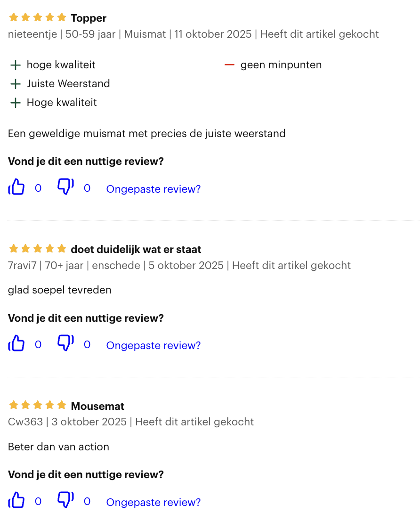Viewport: 420px width, 521px height.
Task: Click the 'Mousemat' review title
Action: pyautogui.click(x=97, y=406)
